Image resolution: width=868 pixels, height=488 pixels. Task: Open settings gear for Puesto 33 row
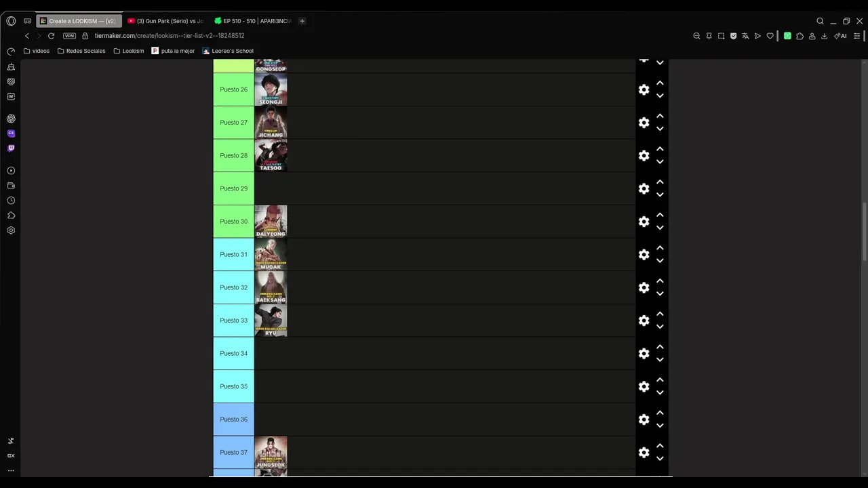(644, 321)
